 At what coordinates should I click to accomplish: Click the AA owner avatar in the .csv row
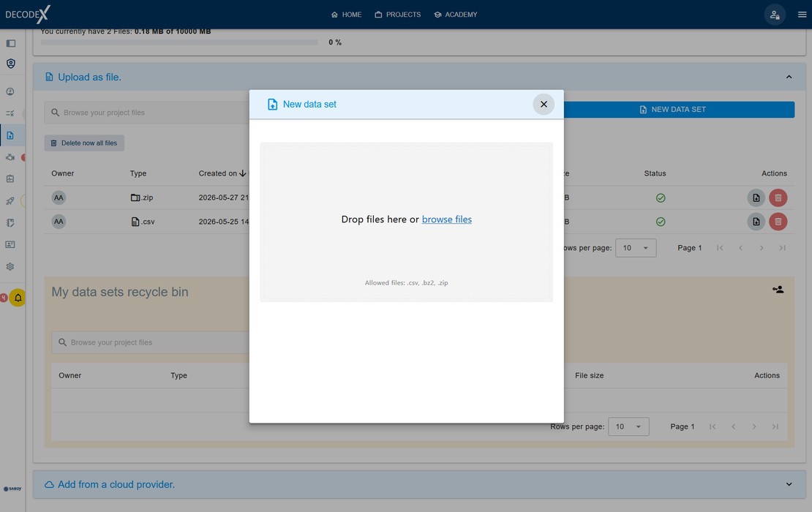[59, 222]
